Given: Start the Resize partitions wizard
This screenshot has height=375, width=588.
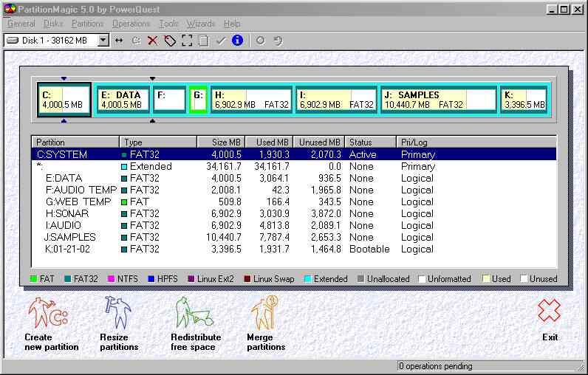Looking at the screenshot, I should (x=119, y=323).
